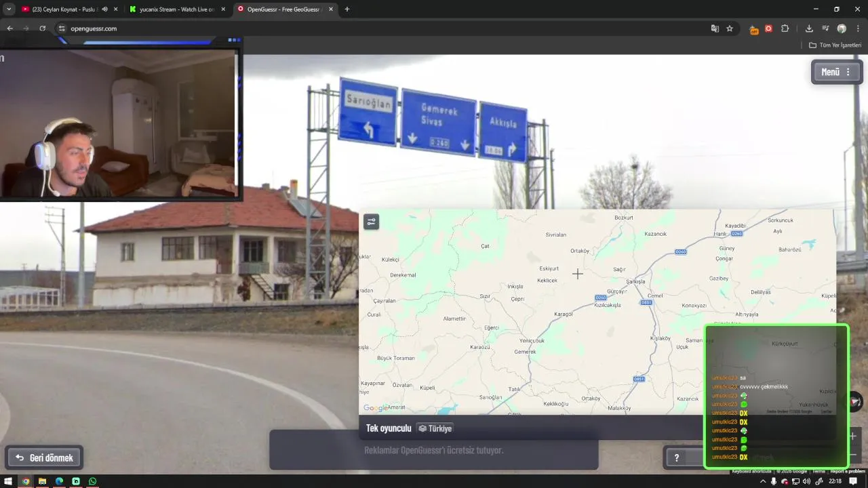Click the Geri dönmek button
This screenshot has width=868, height=488.
pyautogui.click(x=45, y=457)
